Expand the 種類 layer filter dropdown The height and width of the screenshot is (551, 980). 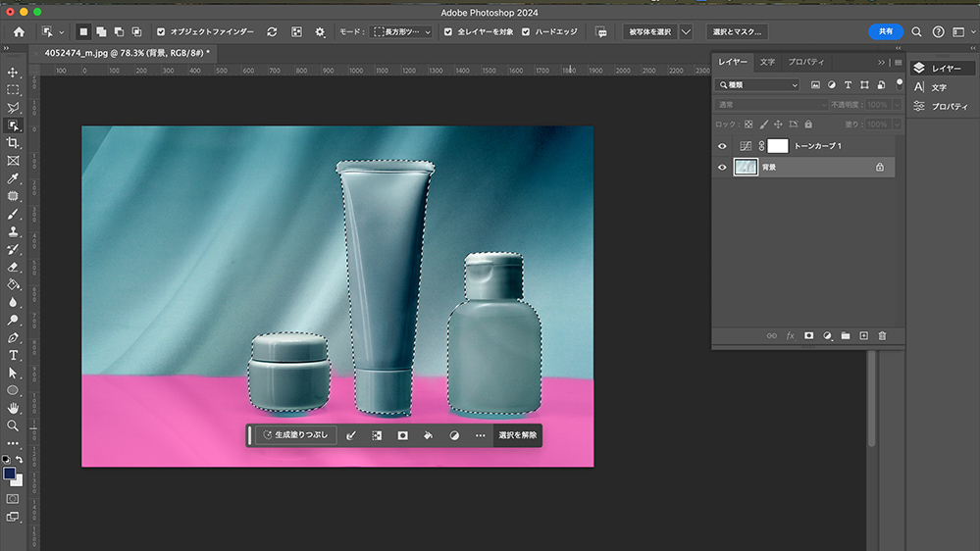click(x=758, y=85)
